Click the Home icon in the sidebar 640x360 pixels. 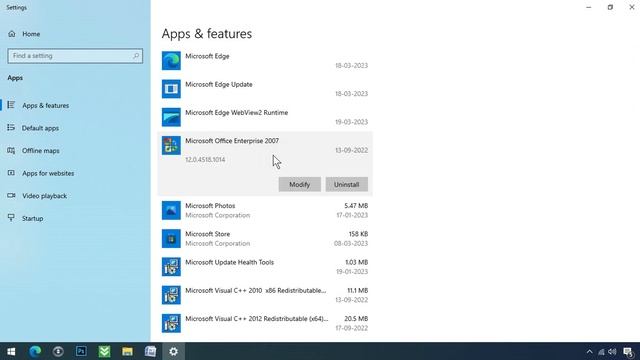11,34
